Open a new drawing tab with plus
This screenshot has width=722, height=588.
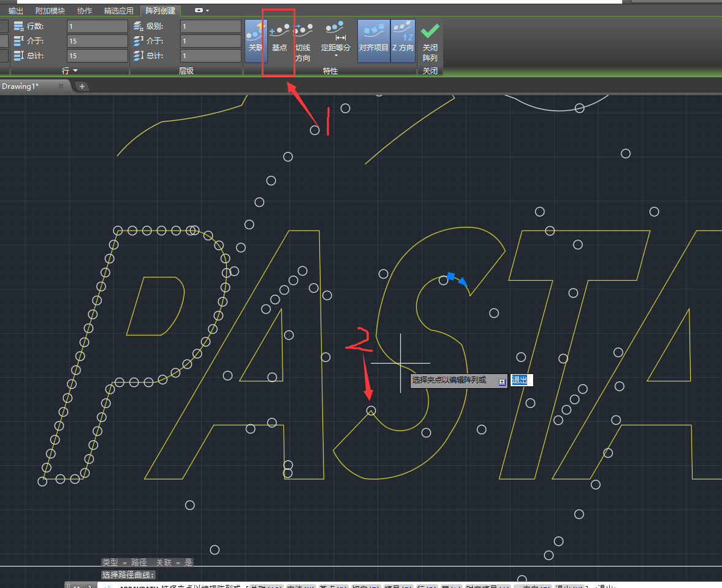point(82,86)
